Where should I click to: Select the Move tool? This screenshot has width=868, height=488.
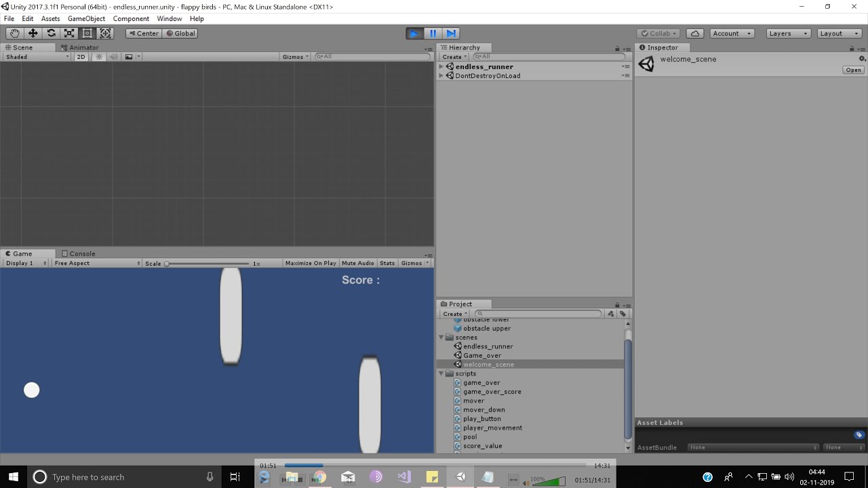[33, 33]
